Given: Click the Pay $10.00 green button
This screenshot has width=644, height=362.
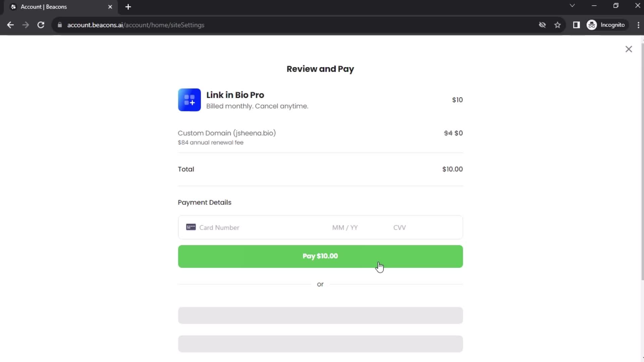Looking at the screenshot, I should pyautogui.click(x=320, y=256).
